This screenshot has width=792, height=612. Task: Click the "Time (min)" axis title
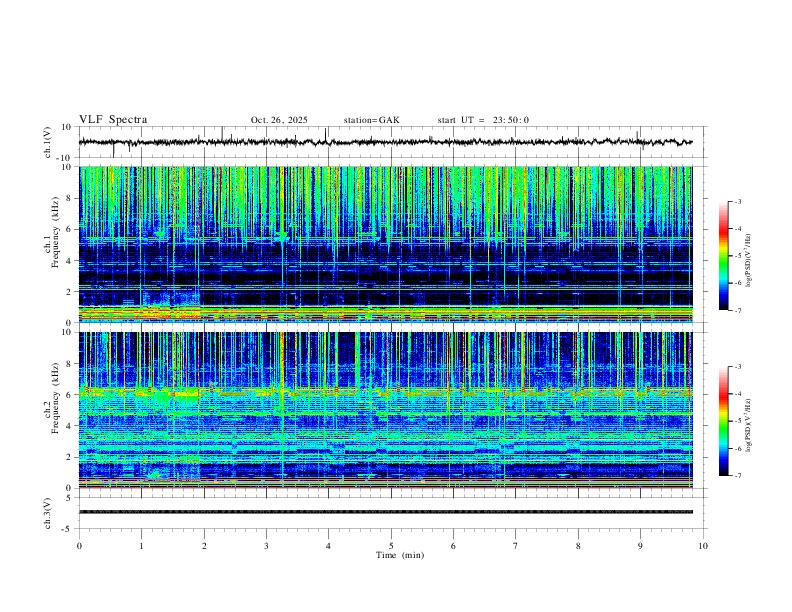pos(400,555)
